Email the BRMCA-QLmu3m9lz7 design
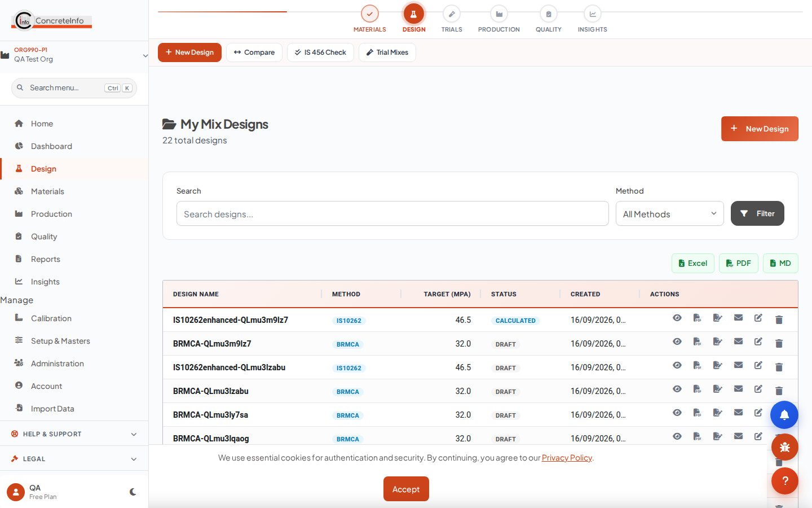Screen dimensions: 812x508 tap(738, 341)
